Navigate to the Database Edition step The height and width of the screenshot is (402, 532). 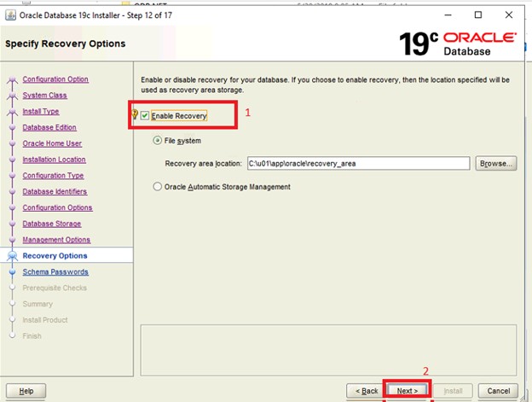point(49,127)
